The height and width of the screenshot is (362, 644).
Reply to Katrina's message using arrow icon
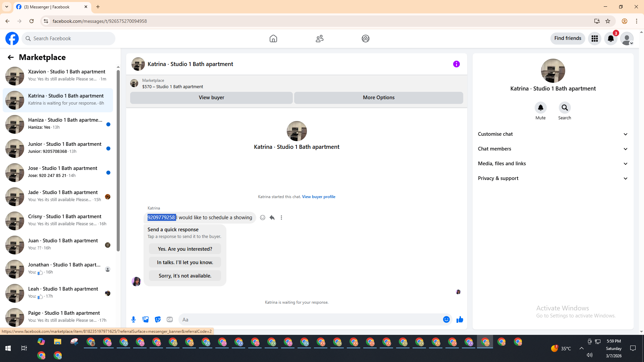(272, 218)
